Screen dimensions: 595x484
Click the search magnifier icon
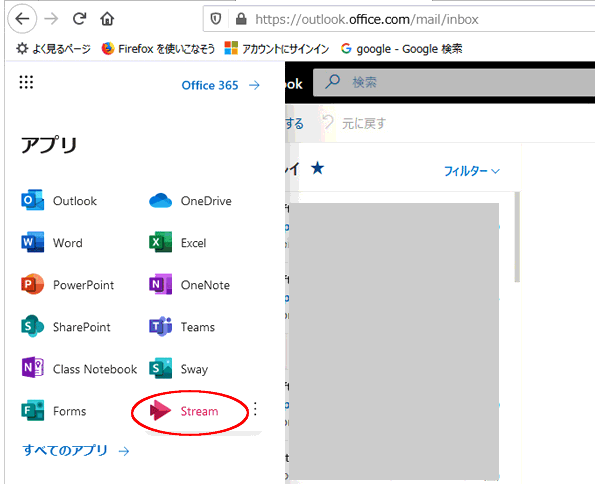[x=332, y=82]
